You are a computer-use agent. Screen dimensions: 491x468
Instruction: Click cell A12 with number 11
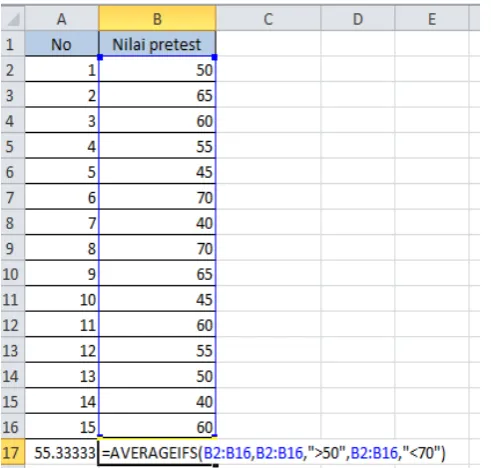coord(62,324)
